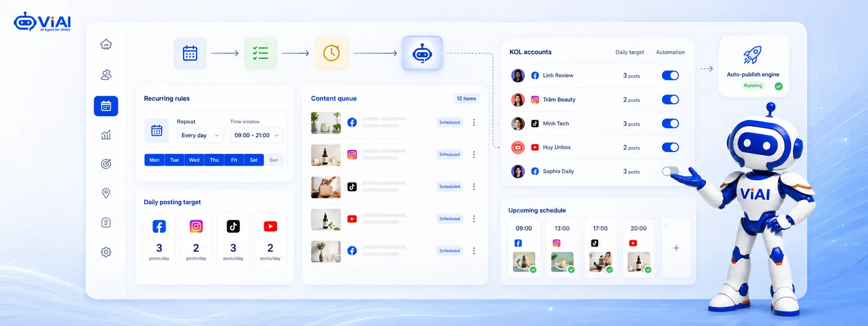The image size is (868, 326).
Task: Click Facebook icon in Daily posting target
Action: coord(159,227)
